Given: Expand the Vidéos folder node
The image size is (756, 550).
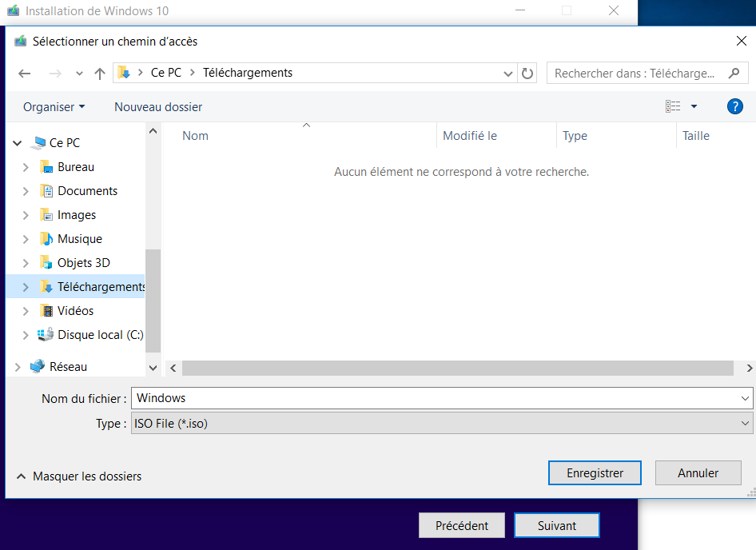Looking at the screenshot, I should tap(26, 311).
